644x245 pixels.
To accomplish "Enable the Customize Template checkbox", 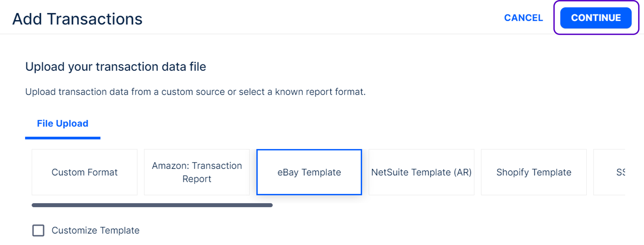I will pyautogui.click(x=38, y=230).
